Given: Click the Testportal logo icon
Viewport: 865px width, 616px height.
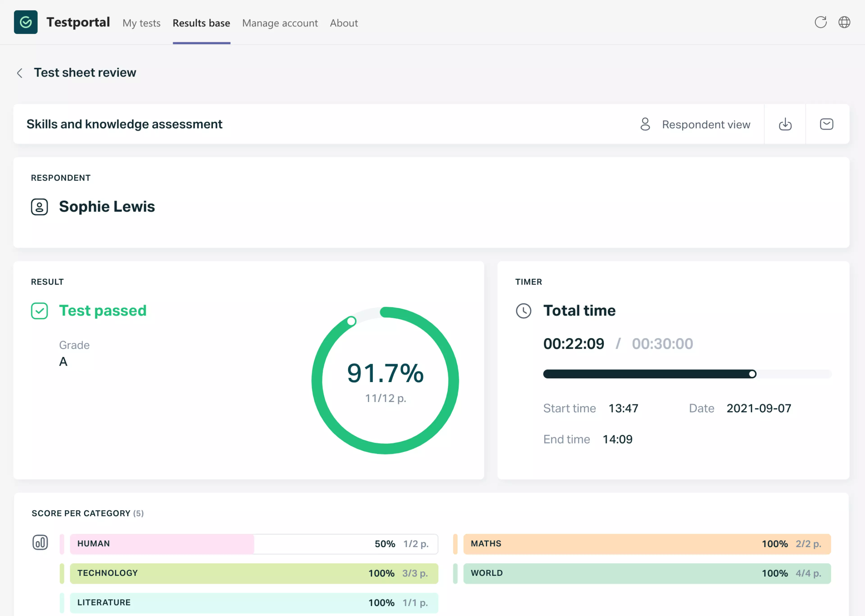Looking at the screenshot, I should [25, 22].
